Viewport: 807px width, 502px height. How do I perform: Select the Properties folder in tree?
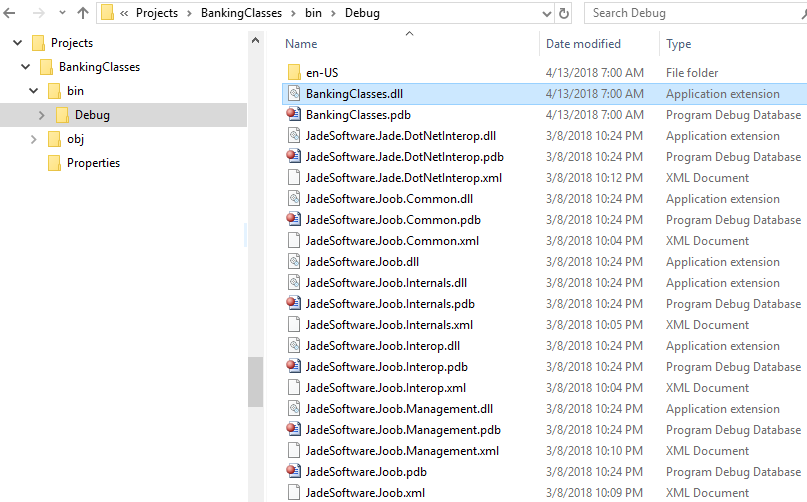pyautogui.click(x=93, y=163)
